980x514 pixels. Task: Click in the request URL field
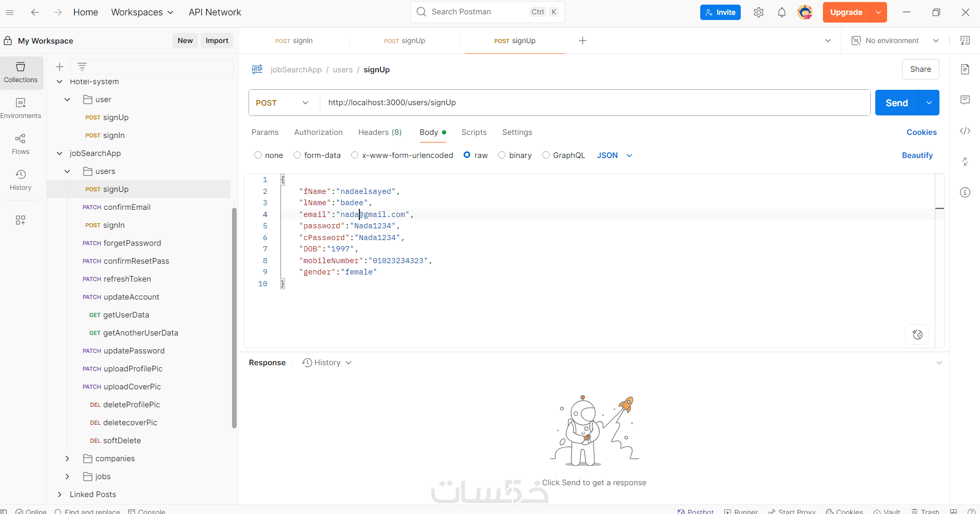[595, 103]
